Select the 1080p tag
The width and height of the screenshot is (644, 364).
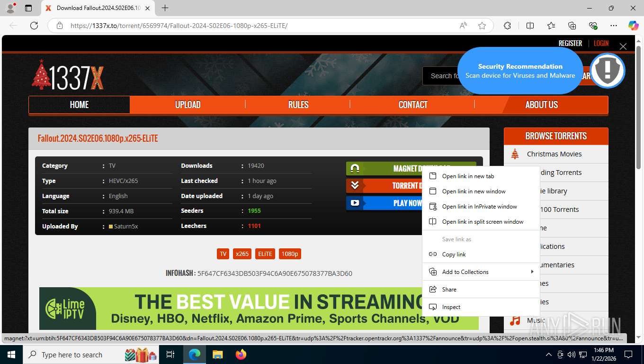coord(290,254)
